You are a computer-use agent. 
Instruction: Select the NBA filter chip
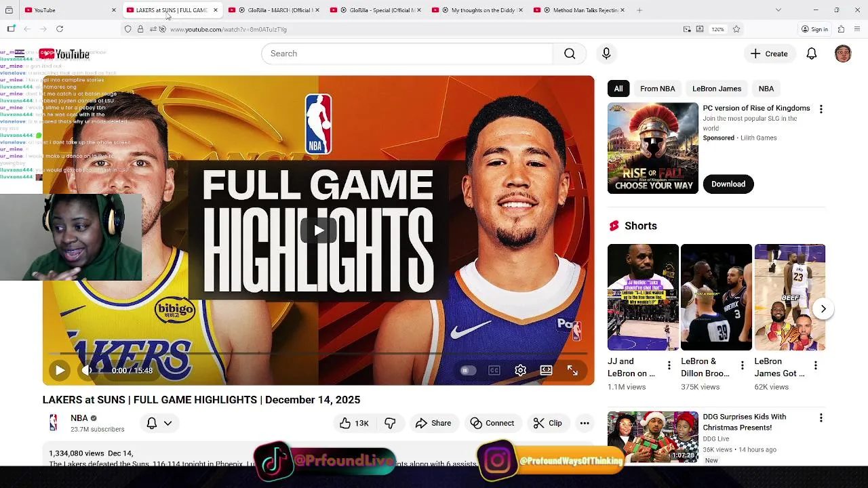point(766,89)
